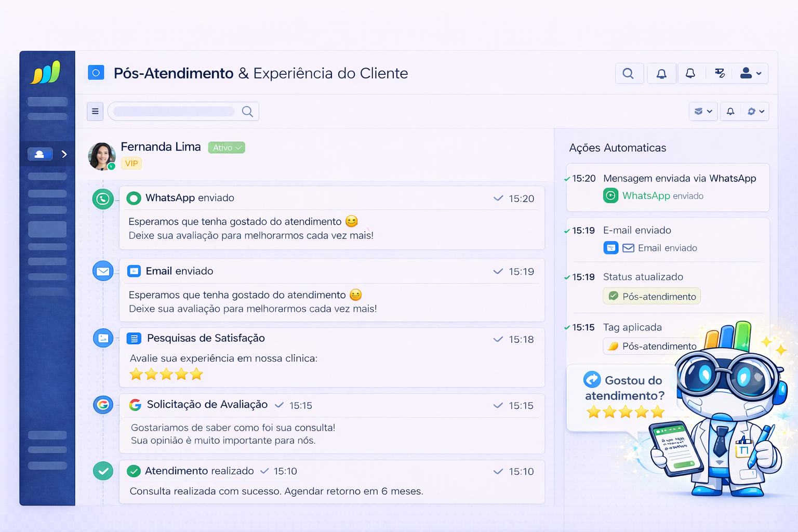Select the WhatsApp icon on the timeline

pos(103,198)
